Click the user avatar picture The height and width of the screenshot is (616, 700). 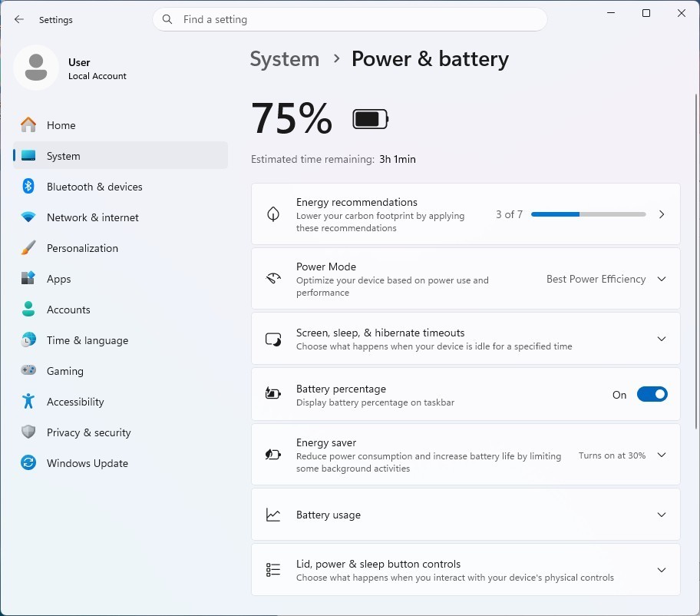[x=36, y=68]
